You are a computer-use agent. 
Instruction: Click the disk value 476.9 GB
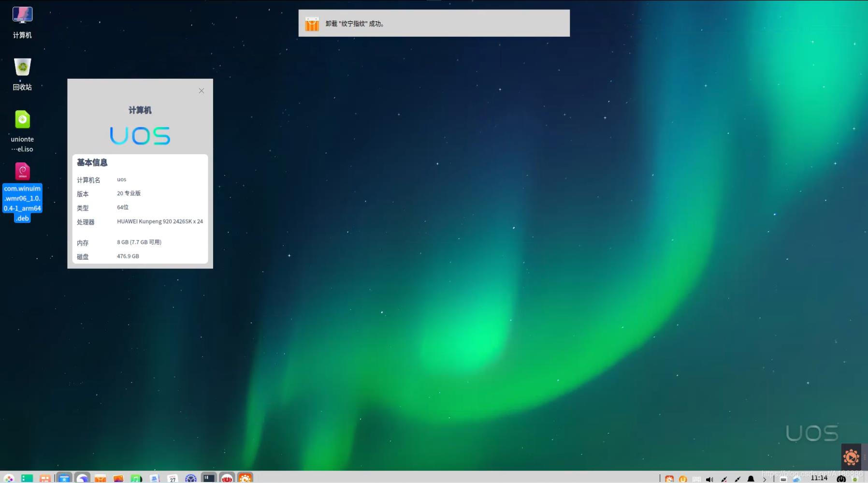click(128, 256)
